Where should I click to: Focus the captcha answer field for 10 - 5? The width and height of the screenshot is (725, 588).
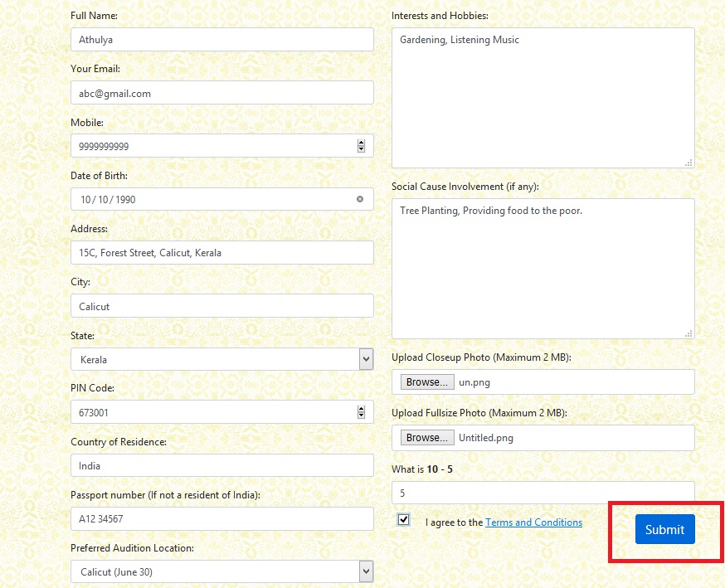point(543,493)
